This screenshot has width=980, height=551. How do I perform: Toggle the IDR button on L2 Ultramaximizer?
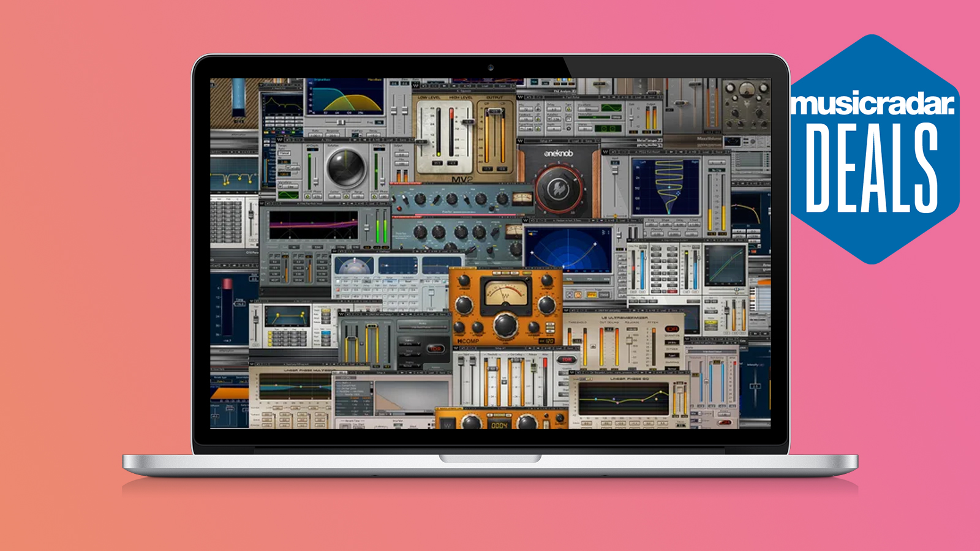coord(673,329)
